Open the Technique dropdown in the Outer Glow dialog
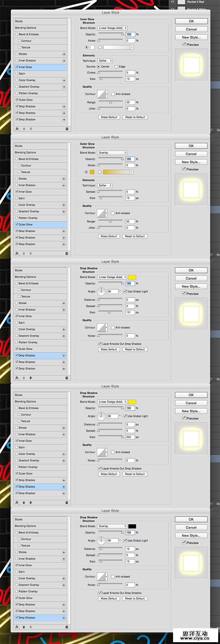 tap(104, 186)
